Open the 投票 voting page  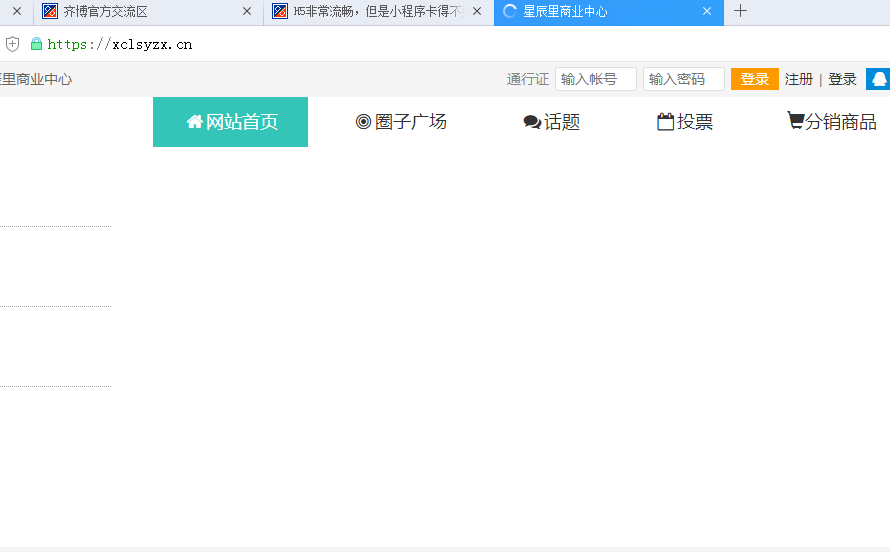coord(685,122)
